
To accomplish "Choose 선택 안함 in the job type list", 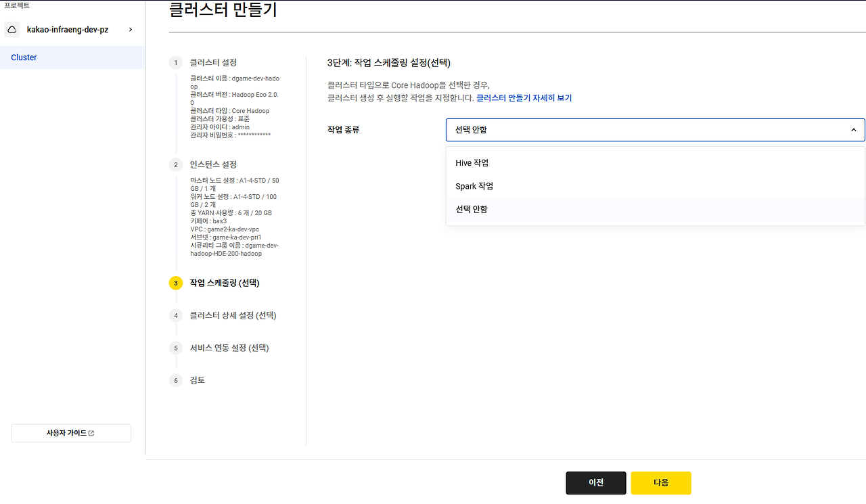I will [x=472, y=208].
